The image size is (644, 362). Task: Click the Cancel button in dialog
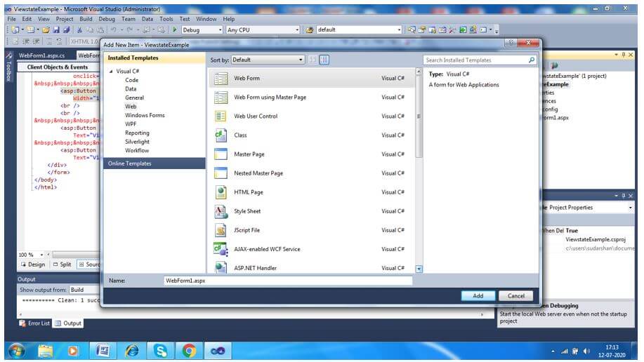coord(516,296)
